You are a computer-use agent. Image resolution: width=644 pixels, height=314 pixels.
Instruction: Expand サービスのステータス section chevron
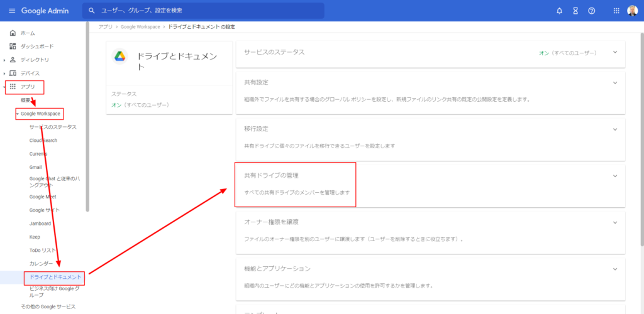tap(615, 52)
